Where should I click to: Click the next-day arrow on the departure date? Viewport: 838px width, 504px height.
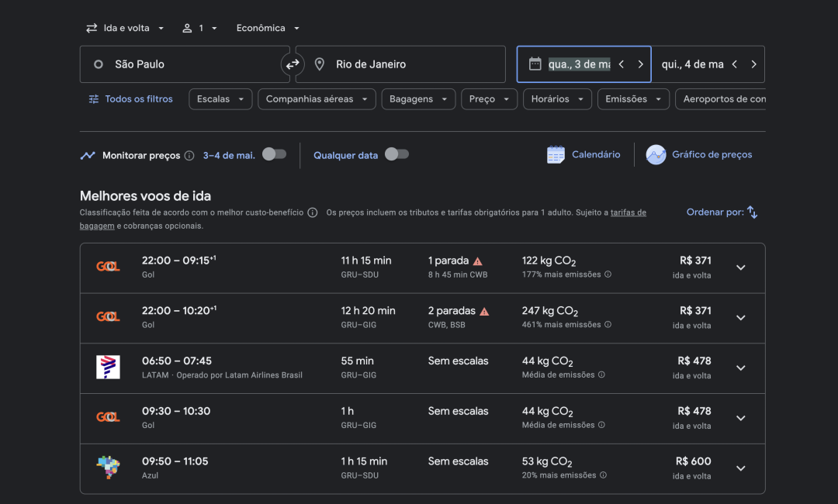pos(641,64)
